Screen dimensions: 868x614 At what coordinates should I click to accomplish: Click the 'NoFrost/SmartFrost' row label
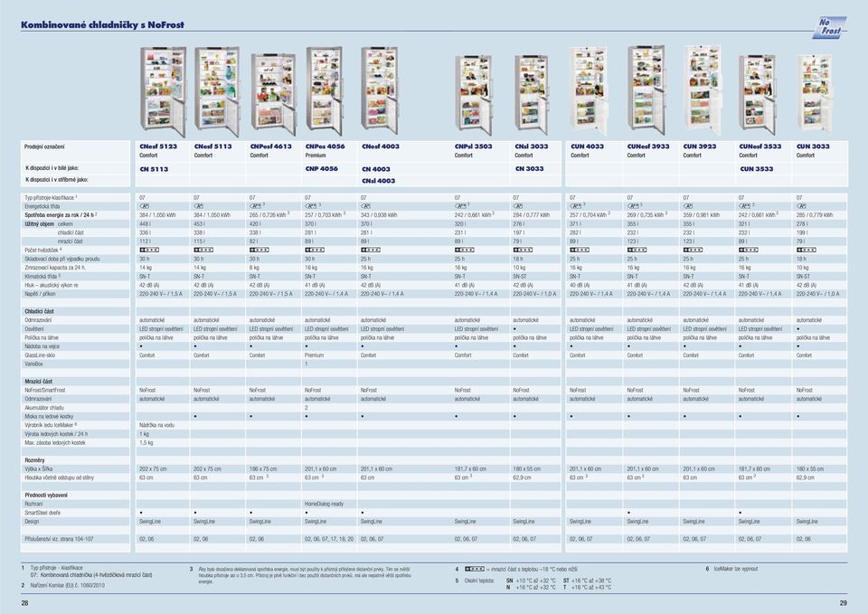(45, 391)
